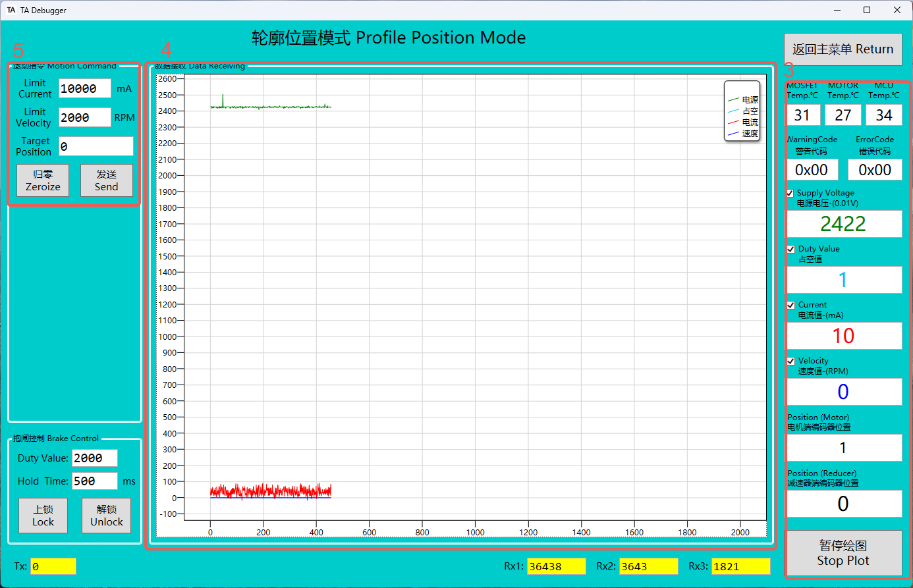The width and height of the screenshot is (913, 588).
Task: Click the MOSFET temperature value 31
Action: click(x=802, y=115)
